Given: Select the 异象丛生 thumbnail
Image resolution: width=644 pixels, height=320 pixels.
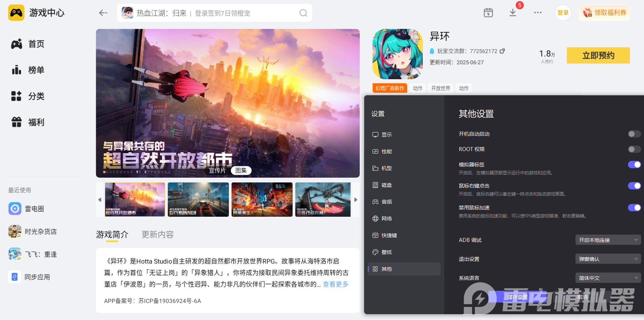Looking at the screenshot, I should coord(262,200).
